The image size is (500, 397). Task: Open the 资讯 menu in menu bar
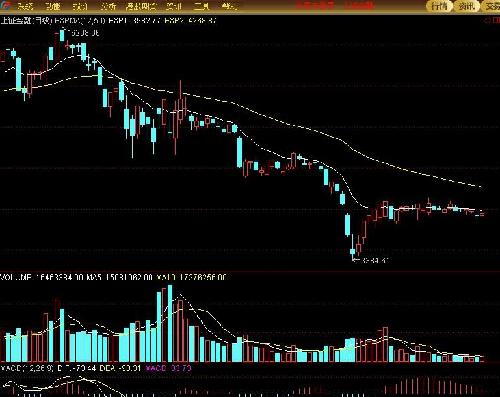point(174,6)
